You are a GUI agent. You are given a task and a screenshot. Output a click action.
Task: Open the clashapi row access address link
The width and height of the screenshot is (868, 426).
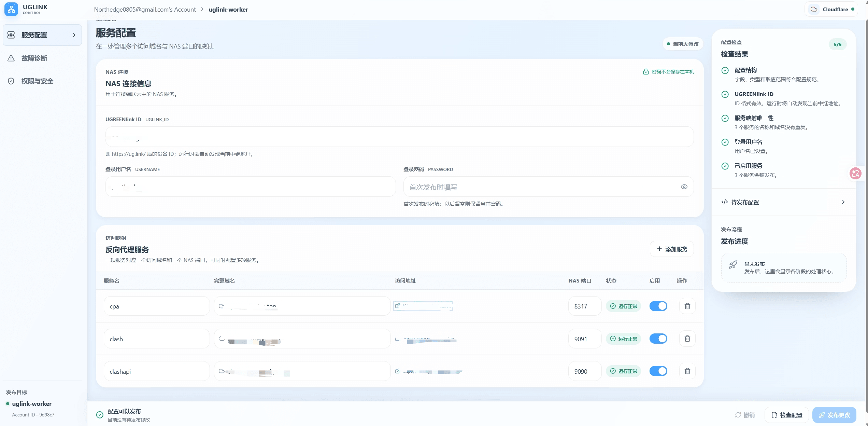click(x=428, y=371)
